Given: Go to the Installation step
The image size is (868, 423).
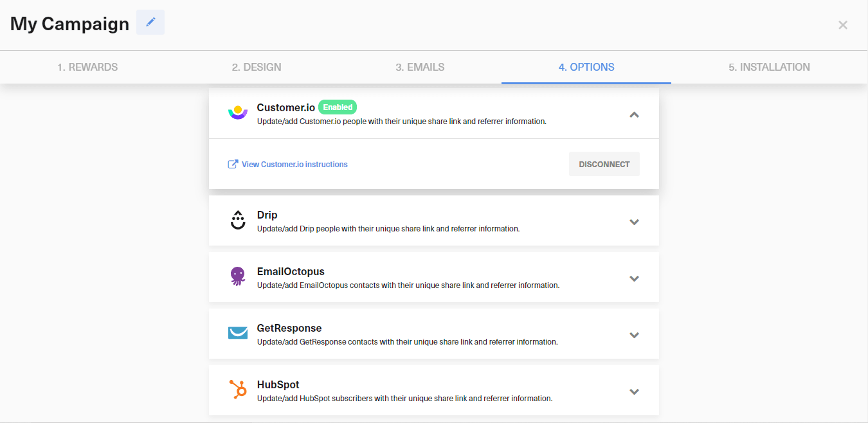Looking at the screenshot, I should (769, 67).
